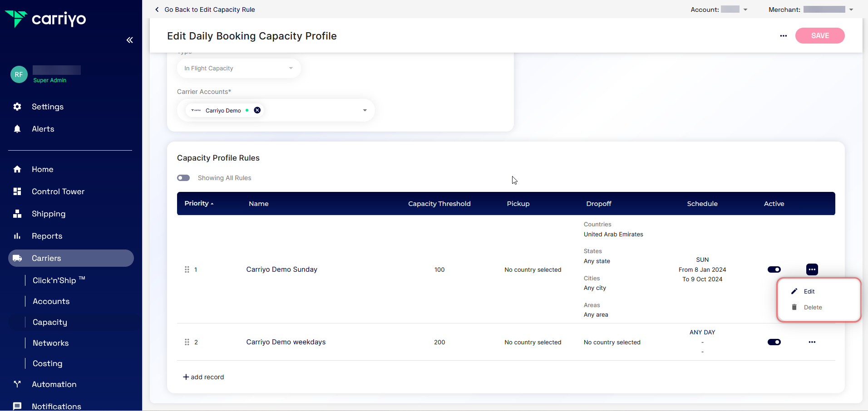Sort rules by the Priority column header
This screenshot has width=868, height=411.
click(x=198, y=203)
